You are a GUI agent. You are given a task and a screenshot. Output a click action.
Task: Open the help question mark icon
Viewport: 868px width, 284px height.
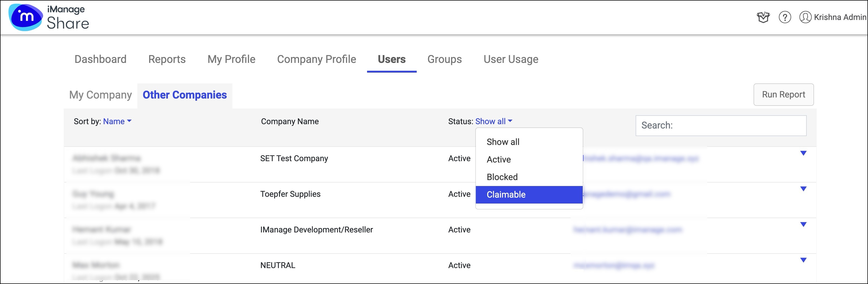[785, 17]
